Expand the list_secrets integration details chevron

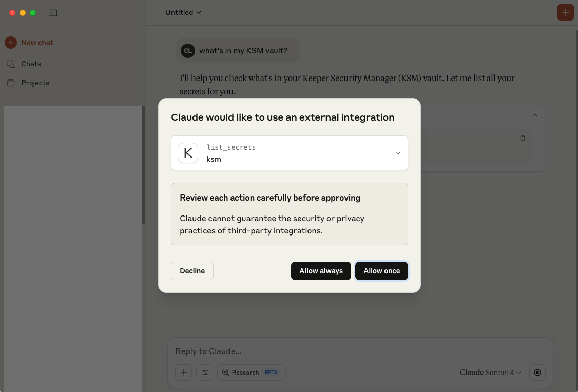pos(398,153)
